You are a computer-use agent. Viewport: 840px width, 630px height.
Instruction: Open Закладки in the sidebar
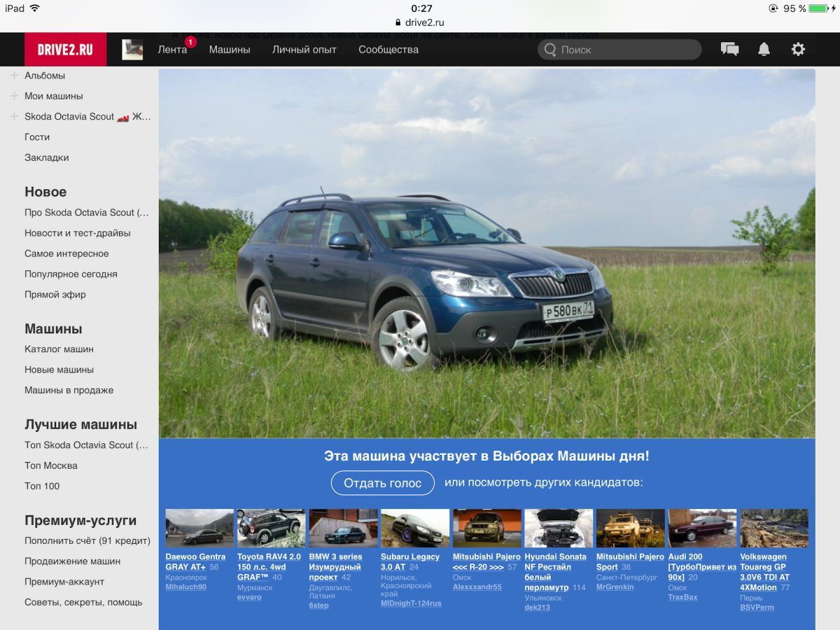point(47,157)
